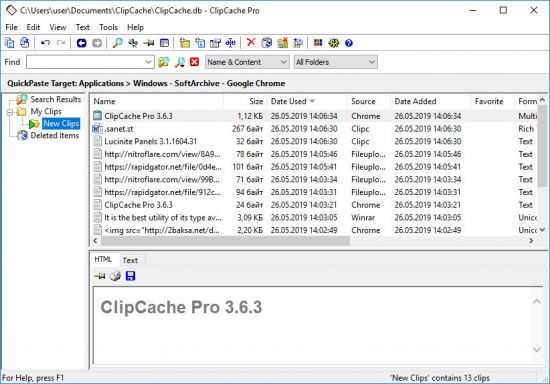Click the colored squares options icon
Viewport: 550px width, 384px height.
click(318, 43)
